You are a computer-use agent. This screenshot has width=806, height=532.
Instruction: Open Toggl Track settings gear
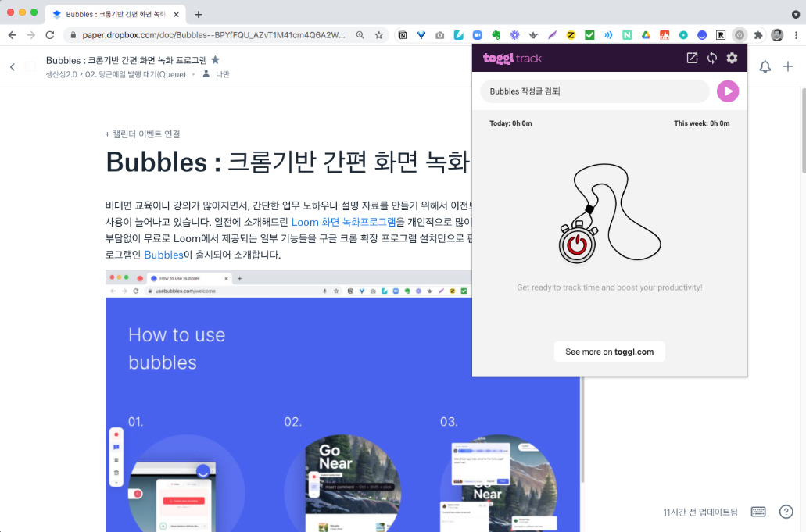coord(732,58)
